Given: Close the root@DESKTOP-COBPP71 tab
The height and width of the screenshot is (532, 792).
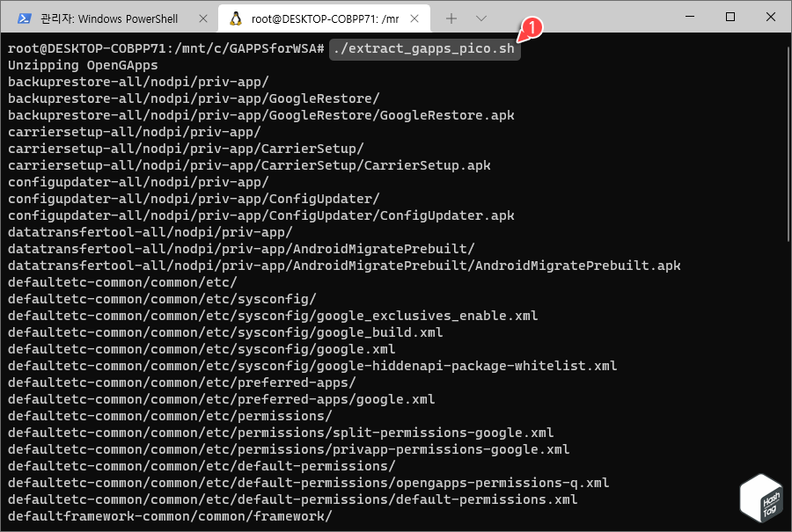Looking at the screenshot, I should click(414, 18).
